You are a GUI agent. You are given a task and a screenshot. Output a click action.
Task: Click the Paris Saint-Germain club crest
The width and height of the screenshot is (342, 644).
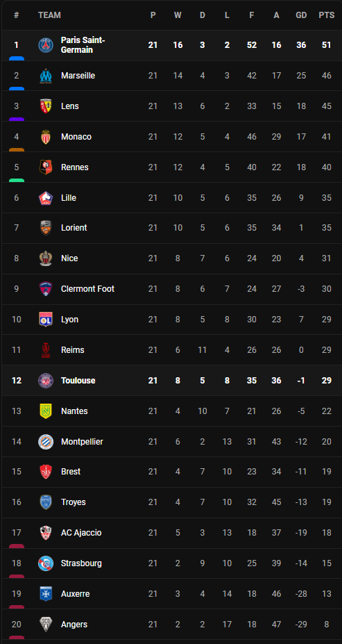click(46, 45)
